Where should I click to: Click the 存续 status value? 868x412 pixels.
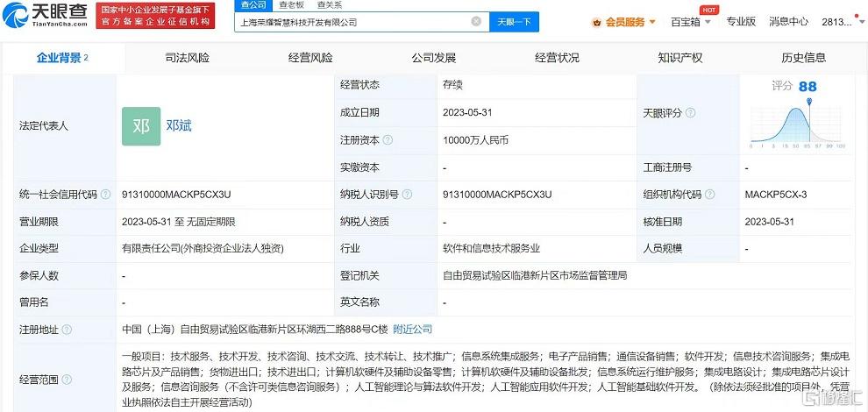point(452,85)
